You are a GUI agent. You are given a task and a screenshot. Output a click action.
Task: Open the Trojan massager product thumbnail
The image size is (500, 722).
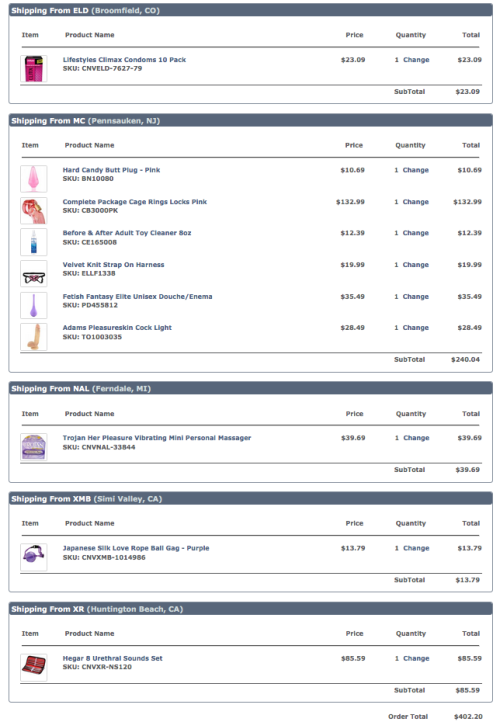(34, 447)
